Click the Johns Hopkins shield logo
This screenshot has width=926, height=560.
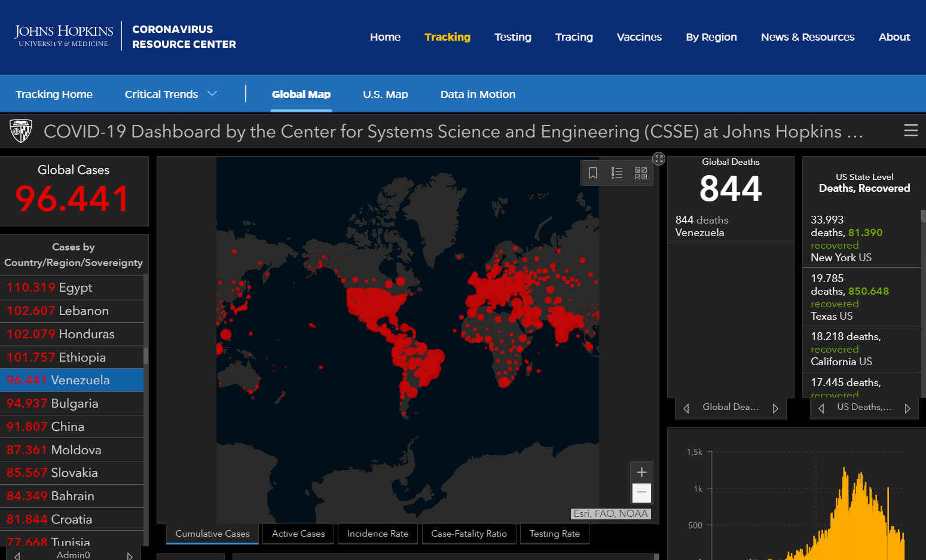coord(21,130)
